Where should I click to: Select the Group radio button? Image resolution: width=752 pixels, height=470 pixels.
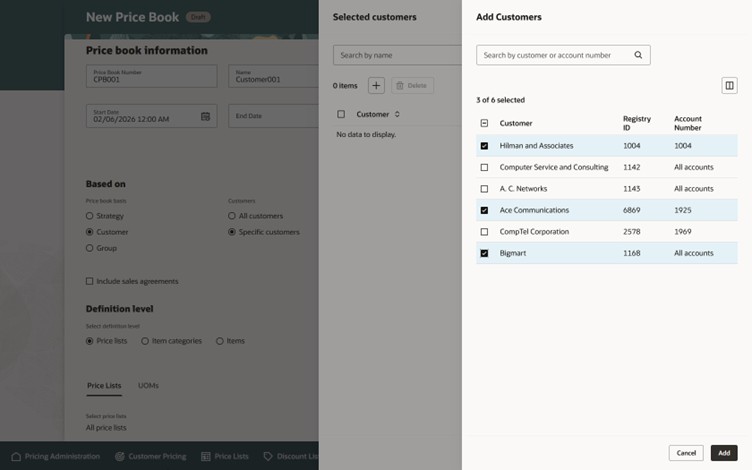coord(89,248)
